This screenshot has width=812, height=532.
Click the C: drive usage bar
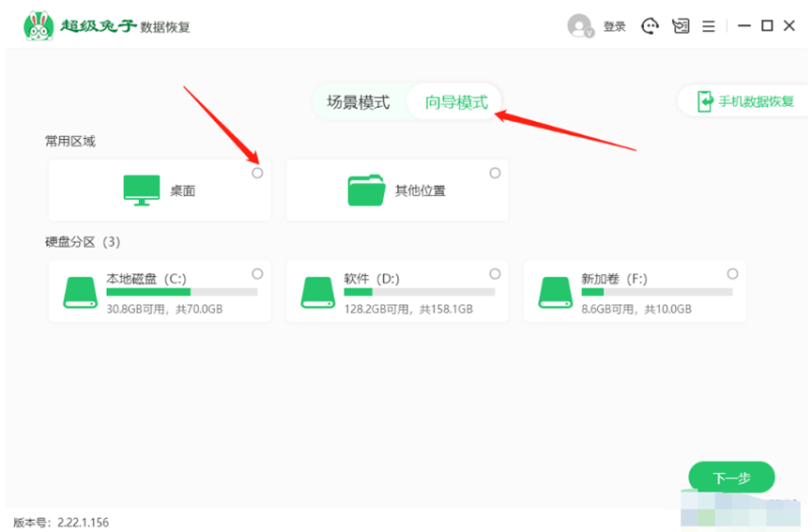point(182,292)
